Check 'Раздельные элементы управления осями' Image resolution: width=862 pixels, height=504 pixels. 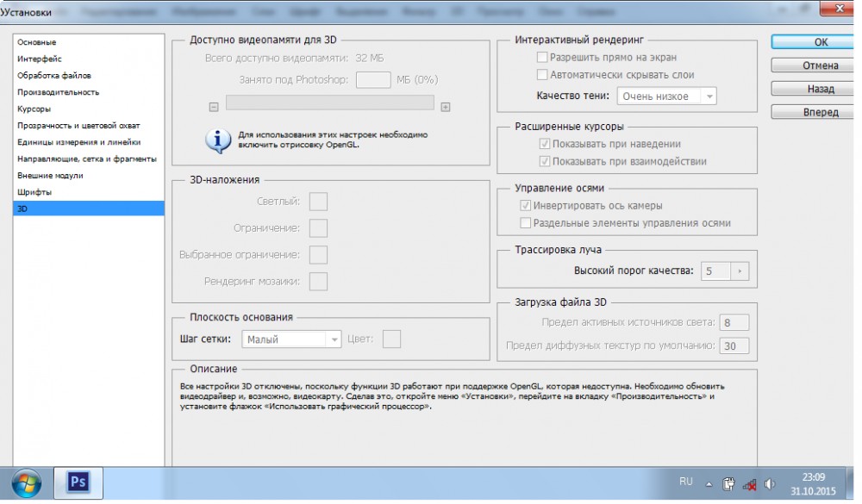[x=526, y=223]
